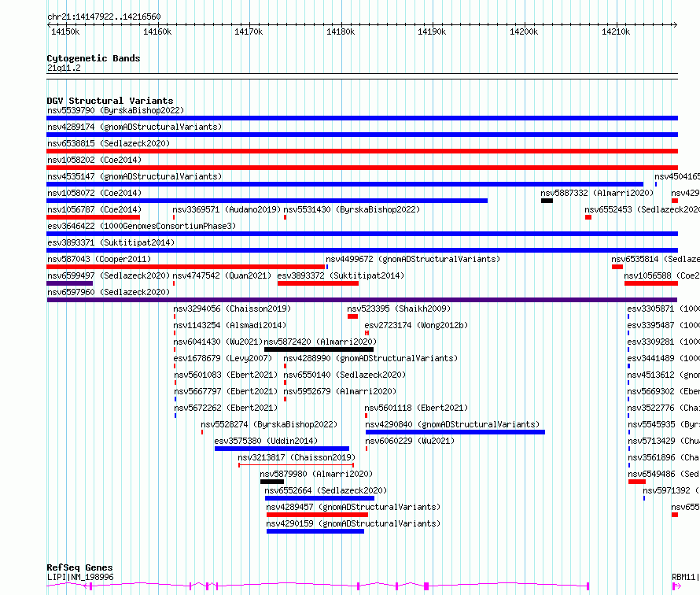Viewport: 700px width, 595px height.
Task: Click the blue bar under nsv4290840 (gnomADStructuralVariants)
Action: 455,432
